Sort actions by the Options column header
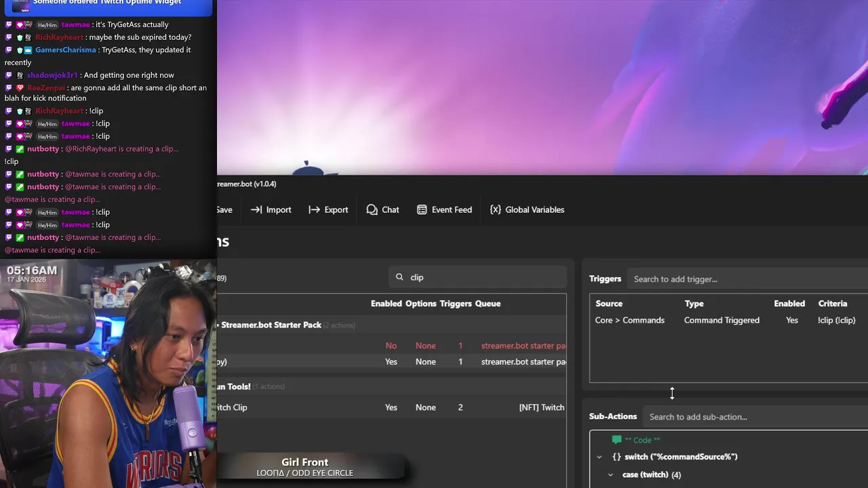This screenshot has width=868, height=488. pos(420,304)
